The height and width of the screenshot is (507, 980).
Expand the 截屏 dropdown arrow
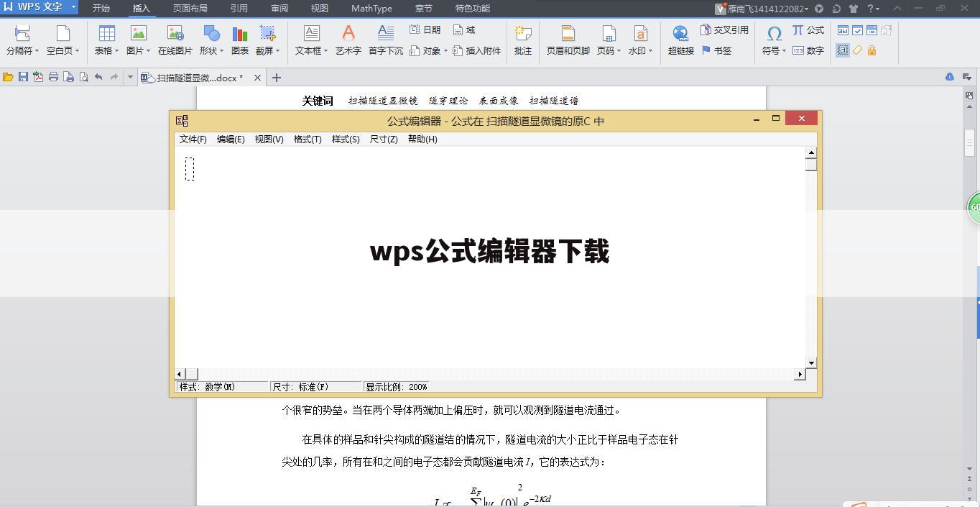[x=277, y=51]
